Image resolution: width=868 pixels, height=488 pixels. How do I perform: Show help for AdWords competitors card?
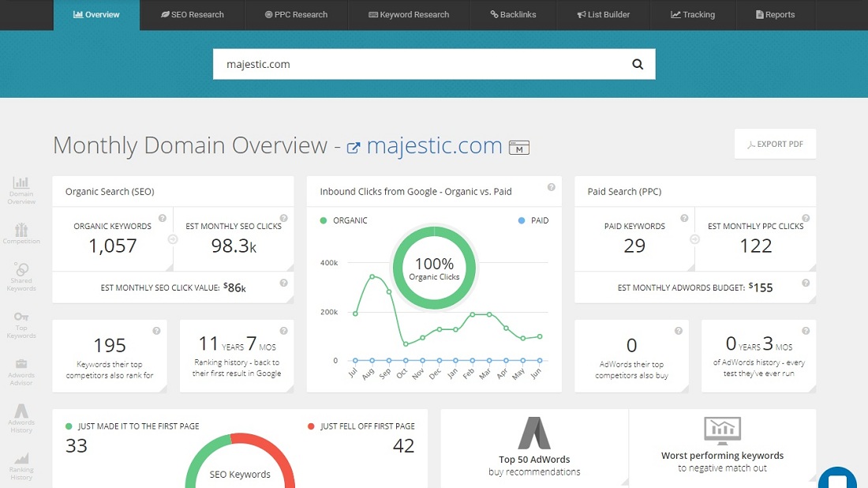pyautogui.click(x=679, y=331)
